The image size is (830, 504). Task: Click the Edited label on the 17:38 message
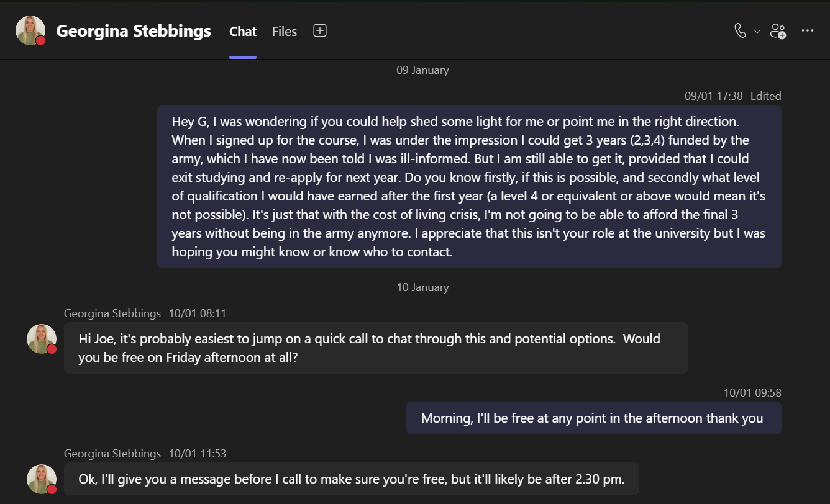coord(765,96)
